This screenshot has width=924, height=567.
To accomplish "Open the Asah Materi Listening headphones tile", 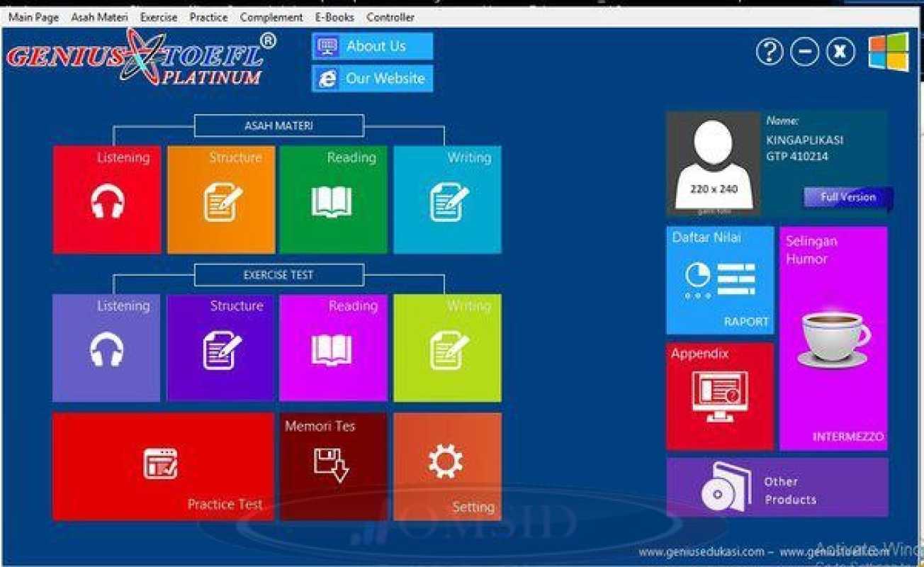I will click(107, 200).
